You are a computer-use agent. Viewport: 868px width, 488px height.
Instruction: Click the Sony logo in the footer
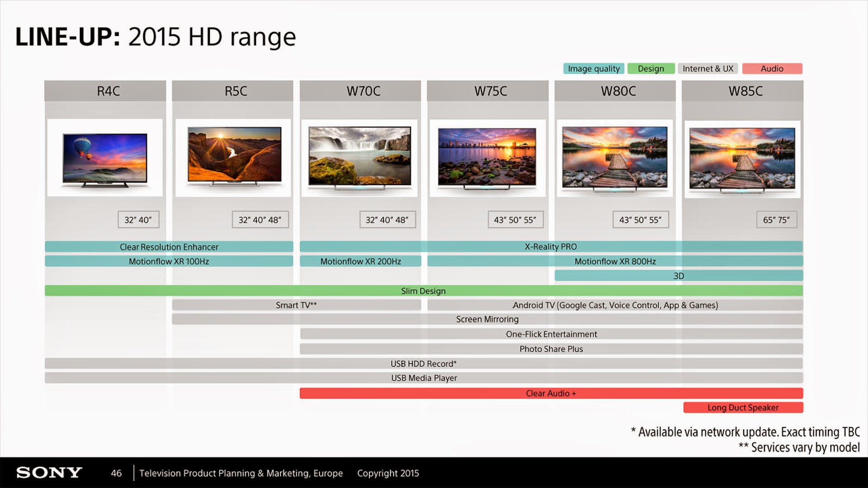(49, 473)
